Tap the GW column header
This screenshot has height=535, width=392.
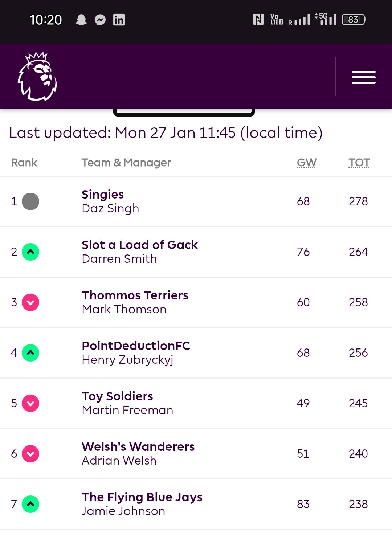pos(306,163)
